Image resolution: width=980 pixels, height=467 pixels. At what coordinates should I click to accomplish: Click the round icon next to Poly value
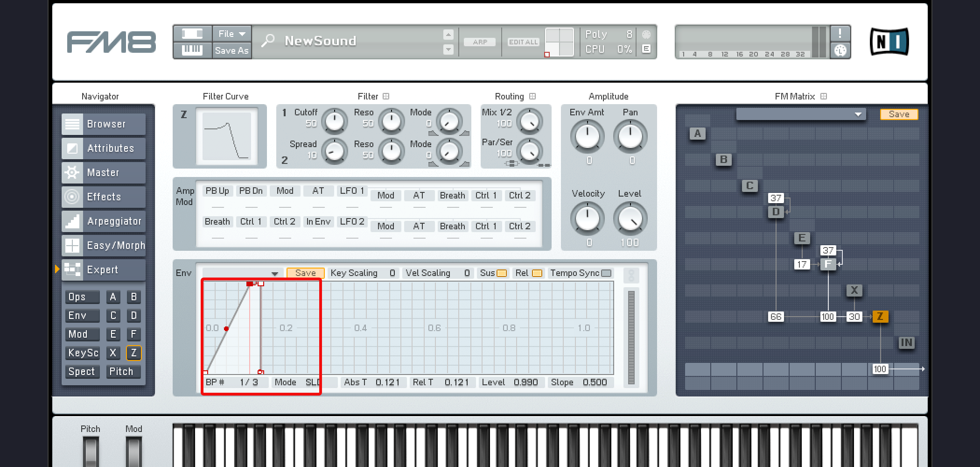646,34
